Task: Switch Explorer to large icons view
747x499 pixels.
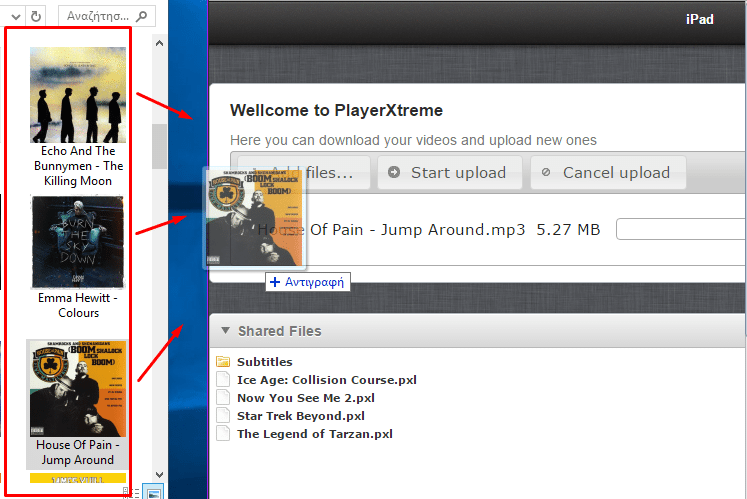Action: 153,493
